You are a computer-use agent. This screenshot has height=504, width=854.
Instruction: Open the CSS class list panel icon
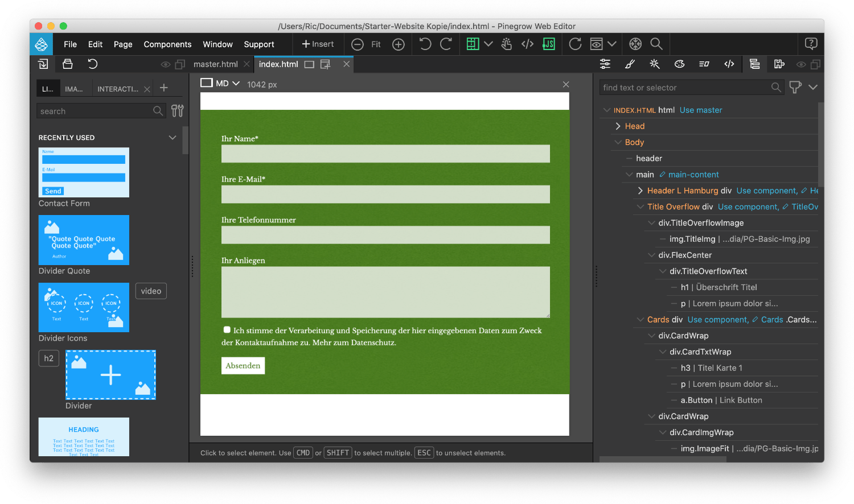704,64
